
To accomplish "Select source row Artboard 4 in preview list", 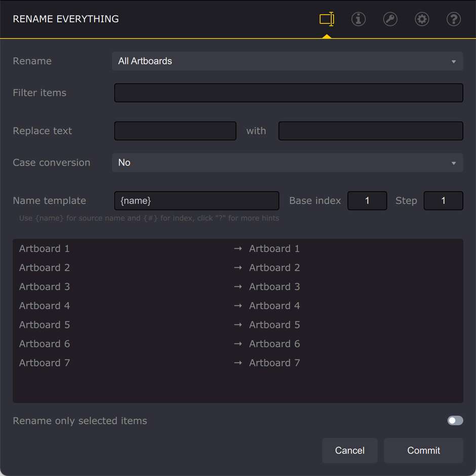I will [x=45, y=306].
